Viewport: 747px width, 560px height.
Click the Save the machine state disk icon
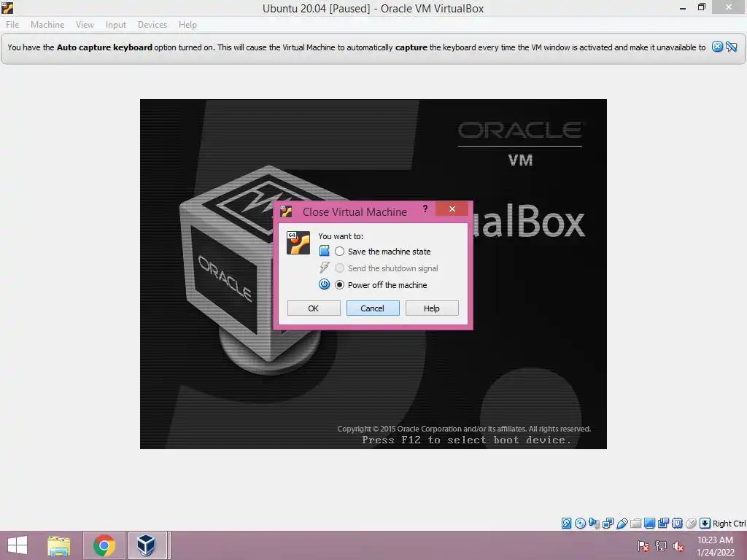pos(324,251)
